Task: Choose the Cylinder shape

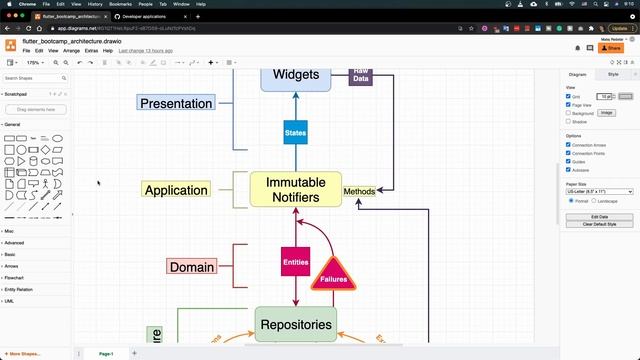Action: point(33,161)
